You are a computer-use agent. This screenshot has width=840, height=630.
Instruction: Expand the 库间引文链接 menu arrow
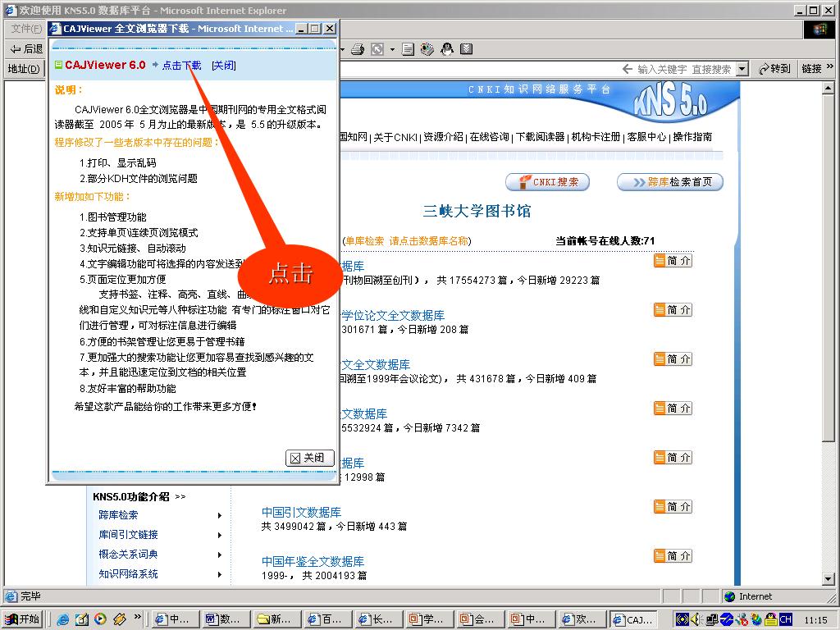coord(220,535)
